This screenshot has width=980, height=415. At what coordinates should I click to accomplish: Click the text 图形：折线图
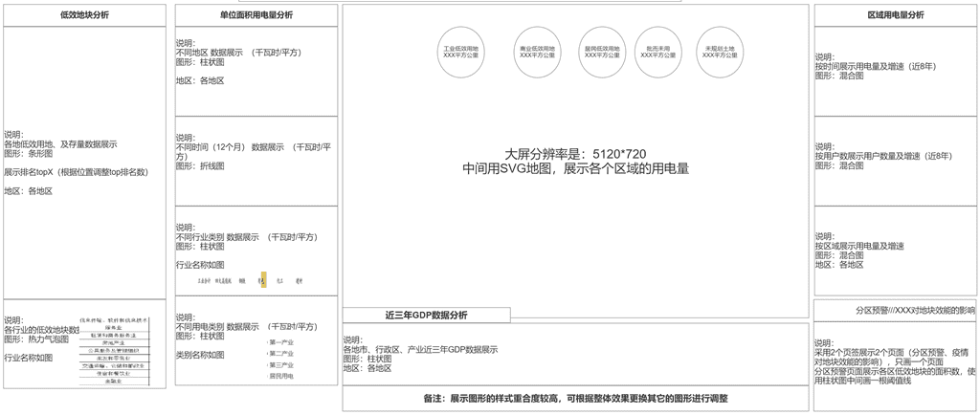(199, 166)
